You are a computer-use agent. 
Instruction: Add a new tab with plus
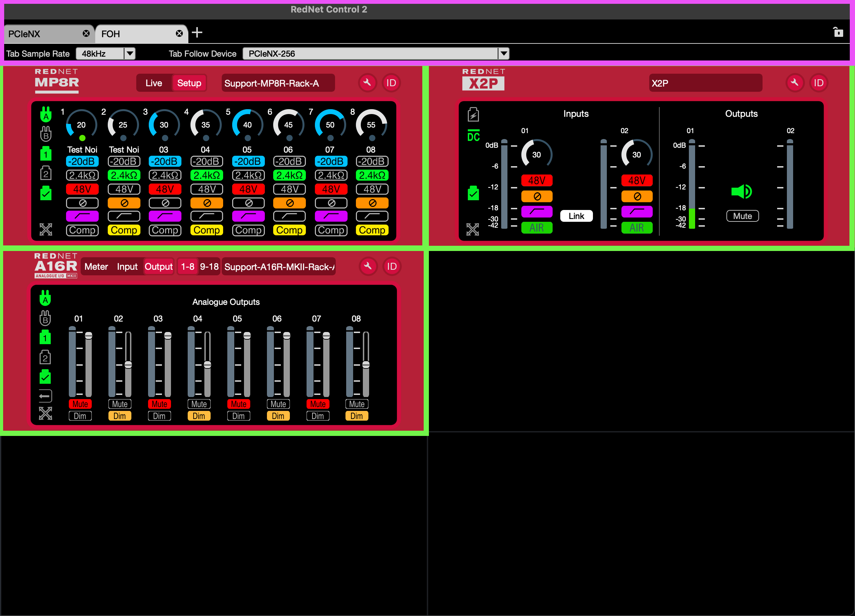pyautogui.click(x=197, y=33)
